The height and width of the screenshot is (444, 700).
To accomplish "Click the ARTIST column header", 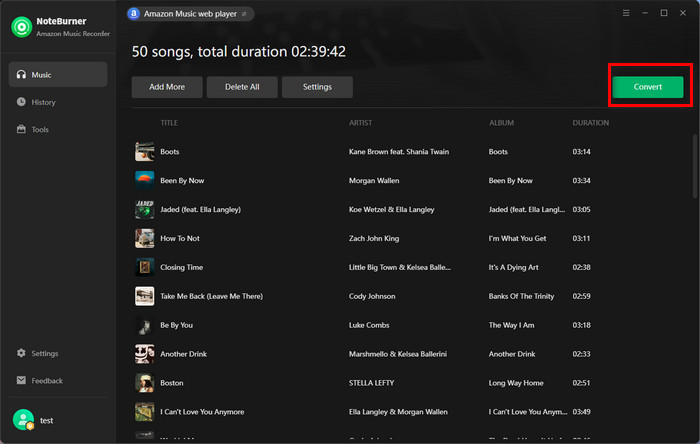I will pos(360,123).
